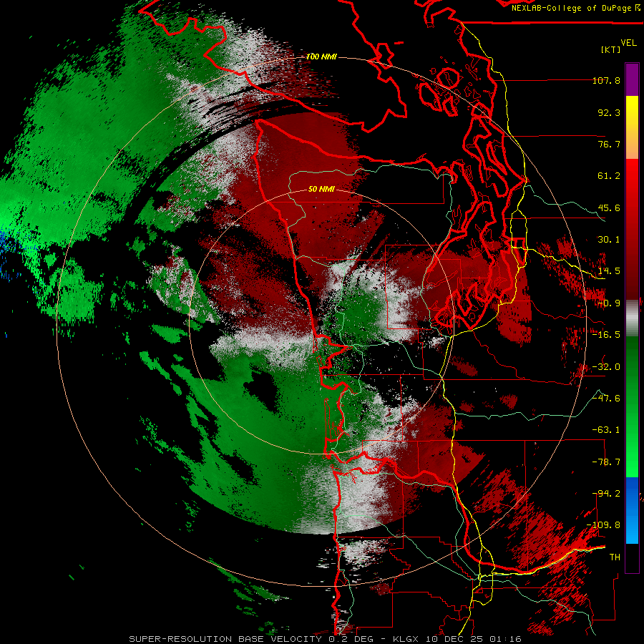The width and height of the screenshot is (644, 644).
Task: Select the -63.1 legend value
Action: (606, 430)
